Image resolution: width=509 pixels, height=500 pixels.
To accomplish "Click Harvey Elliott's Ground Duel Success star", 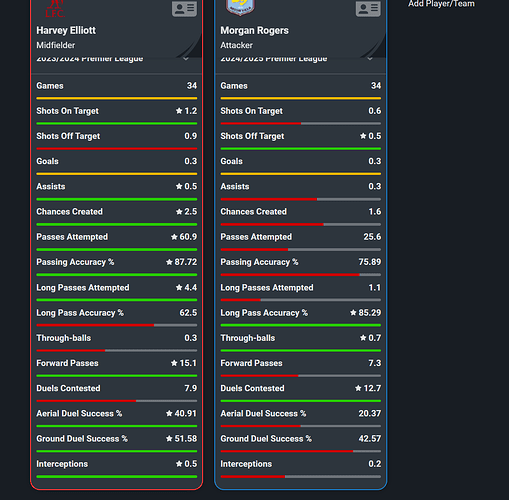I will click(x=169, y=439).
